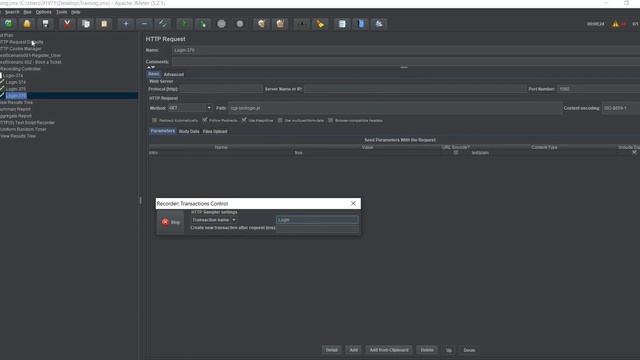Viewport: 640px width, 360px height.
Task: Open the Help menu
Action: click(76, 12)
